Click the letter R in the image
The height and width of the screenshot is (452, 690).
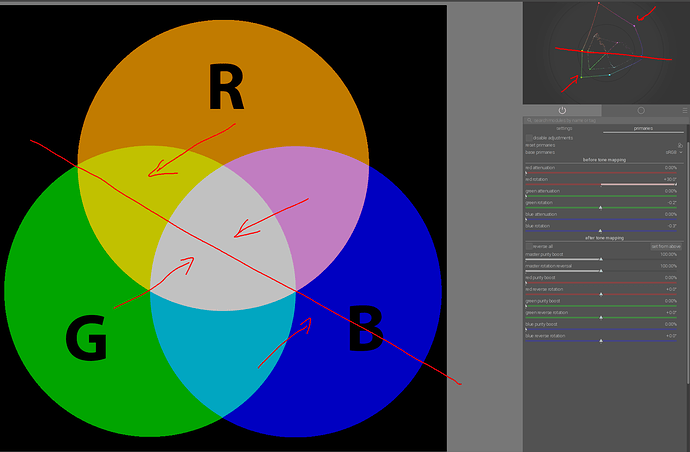point(226,87)
